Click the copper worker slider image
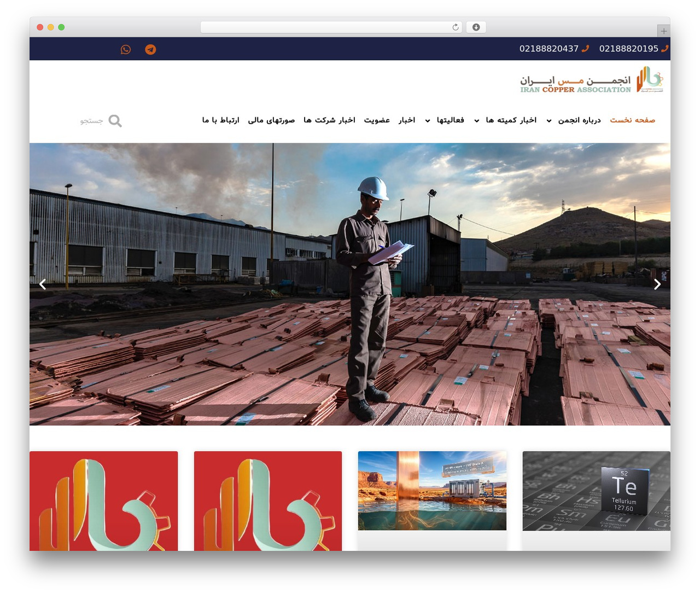The height and width of the screenshot is (593, 700). point(350,284)
